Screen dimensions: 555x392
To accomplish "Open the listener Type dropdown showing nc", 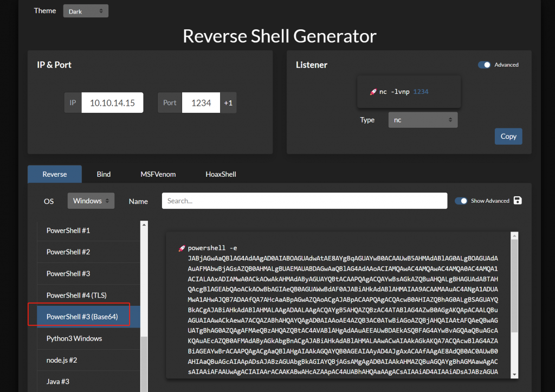I will (423, 120).
